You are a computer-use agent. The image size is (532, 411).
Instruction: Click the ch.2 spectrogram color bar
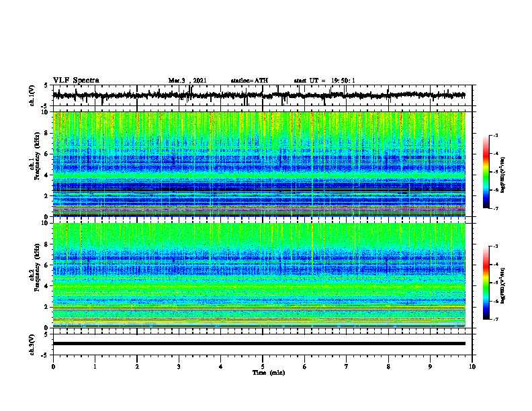pyautogui.click(x=486, y=283)
